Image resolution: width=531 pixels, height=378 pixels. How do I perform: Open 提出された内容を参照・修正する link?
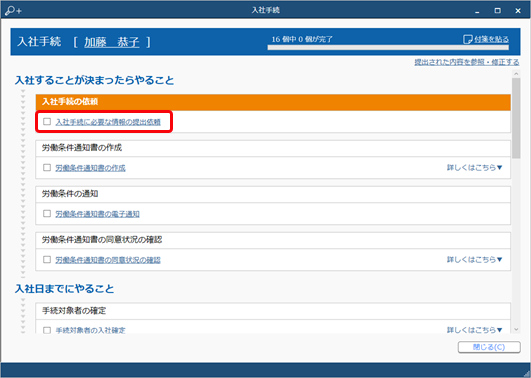467,62
